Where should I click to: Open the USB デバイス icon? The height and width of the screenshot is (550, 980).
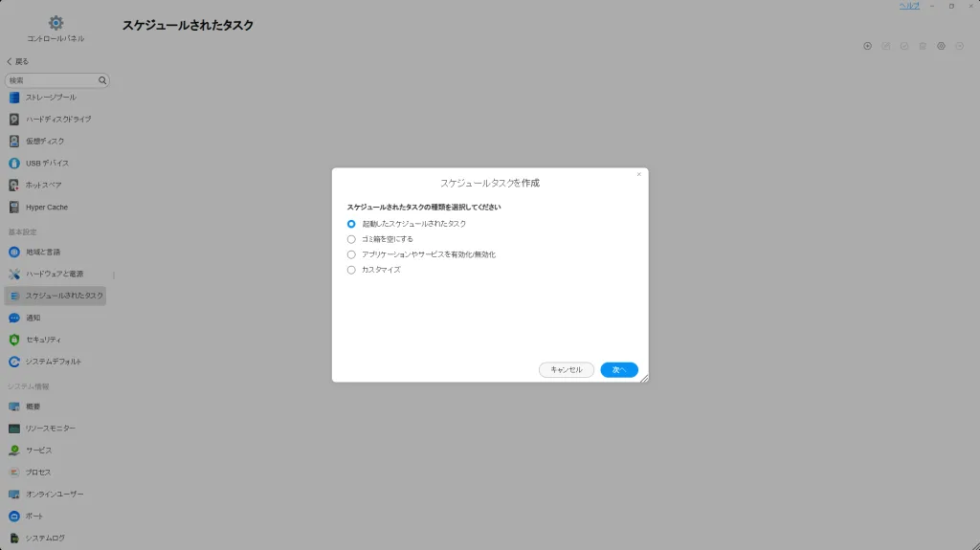[13, 164]
